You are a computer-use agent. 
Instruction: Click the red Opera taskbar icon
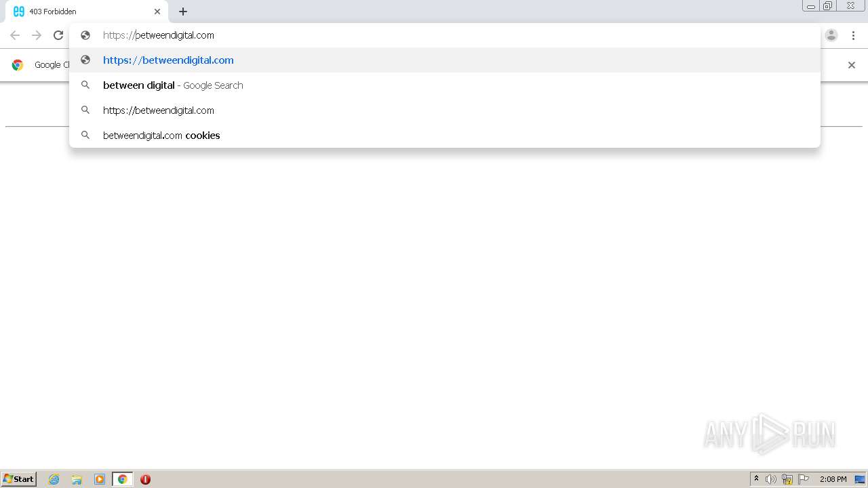145,479
